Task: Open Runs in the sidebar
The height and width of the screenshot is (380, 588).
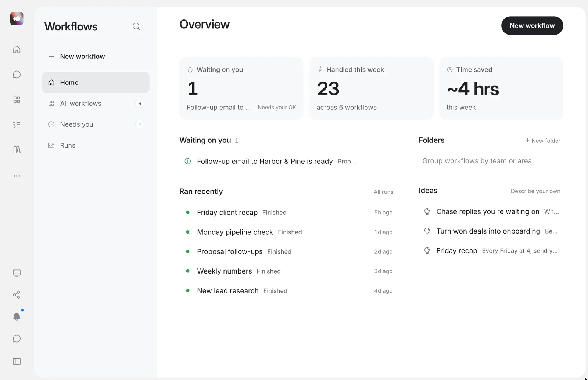Action: coord(96,145)
